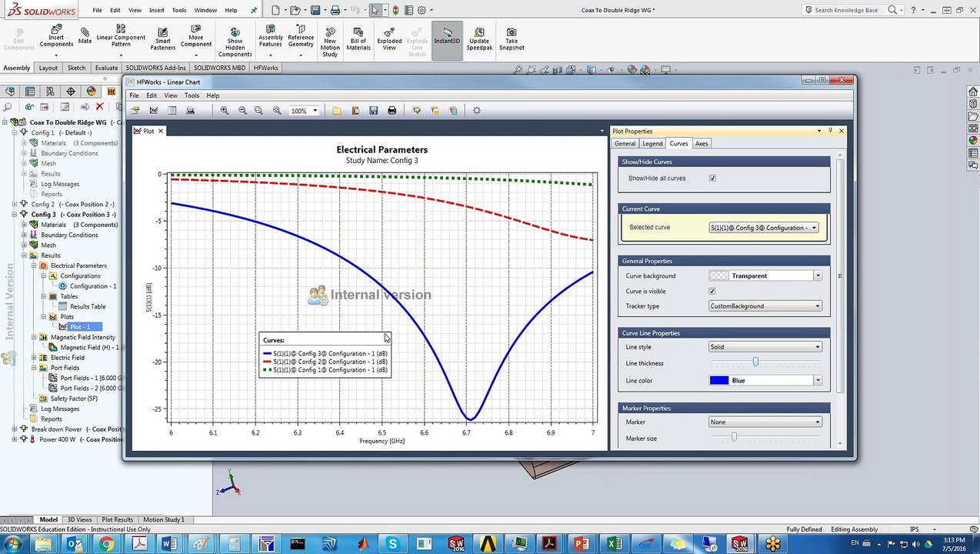Screen dimensions: 980x554
Task: Click the zoom in magnifier in chart toolbar
Action: pyautogui.click(x=224, y=111)
